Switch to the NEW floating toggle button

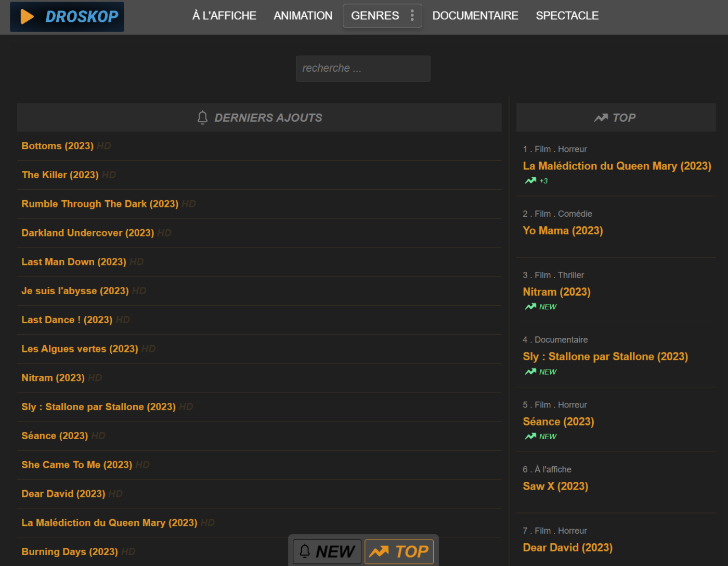(327, 551)
